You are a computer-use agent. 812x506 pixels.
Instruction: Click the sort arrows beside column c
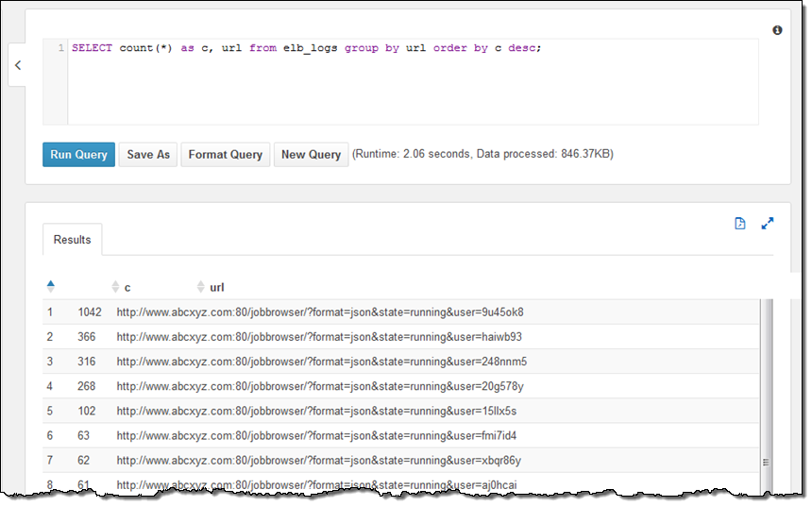click(x=115, y=287)
